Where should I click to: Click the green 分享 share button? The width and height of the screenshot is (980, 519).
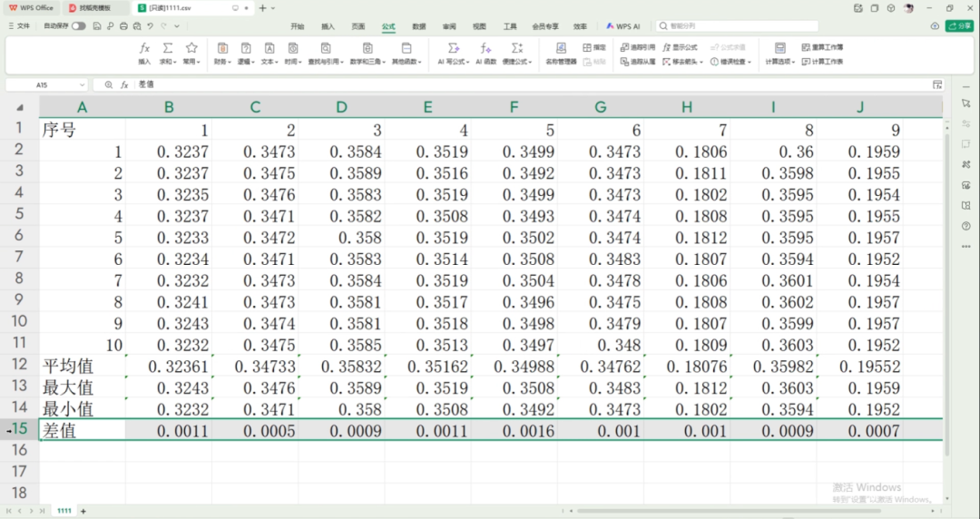pos(959,26)
